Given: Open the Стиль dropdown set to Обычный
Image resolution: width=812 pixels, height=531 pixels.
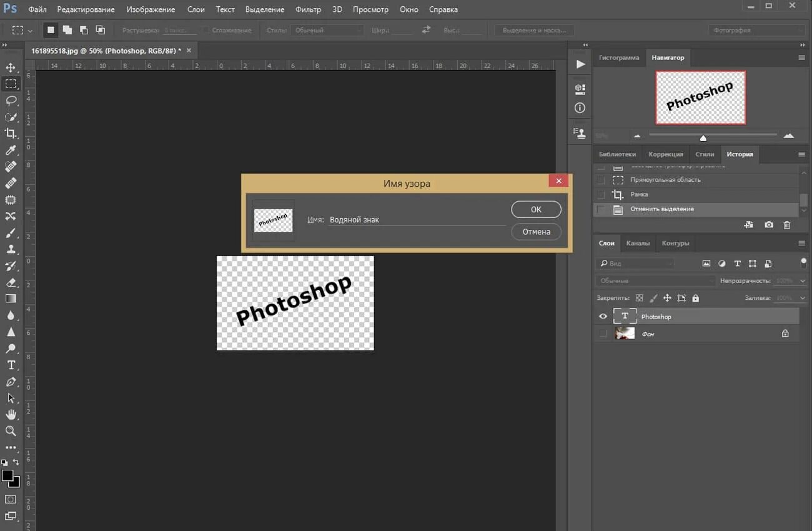Looking at the screenshot, I should point(327,30).
